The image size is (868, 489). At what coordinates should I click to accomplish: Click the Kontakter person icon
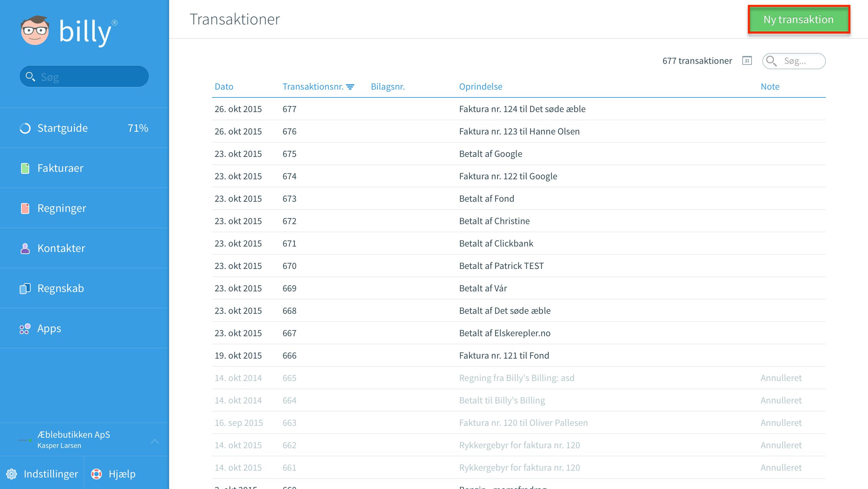tap(25, 248)
